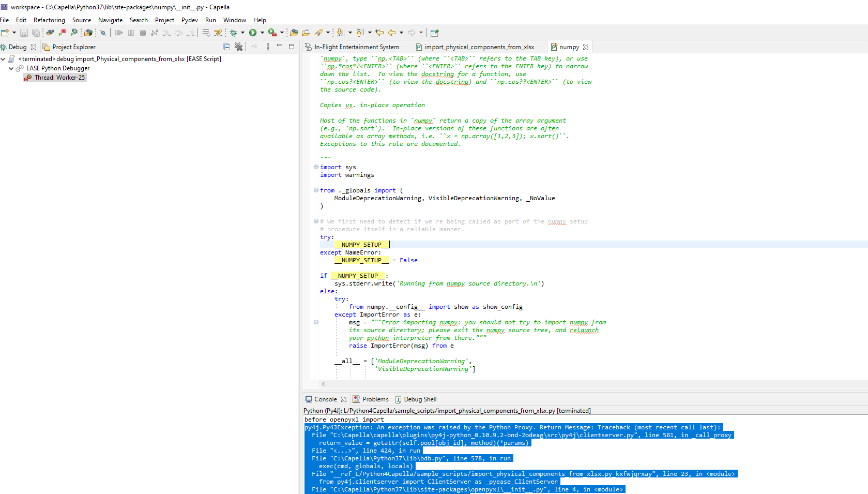Image resolution: width=868 pixels, height=494 pixels.
Task: Open the Run button dropdown arrow
Action: point(262,33)
